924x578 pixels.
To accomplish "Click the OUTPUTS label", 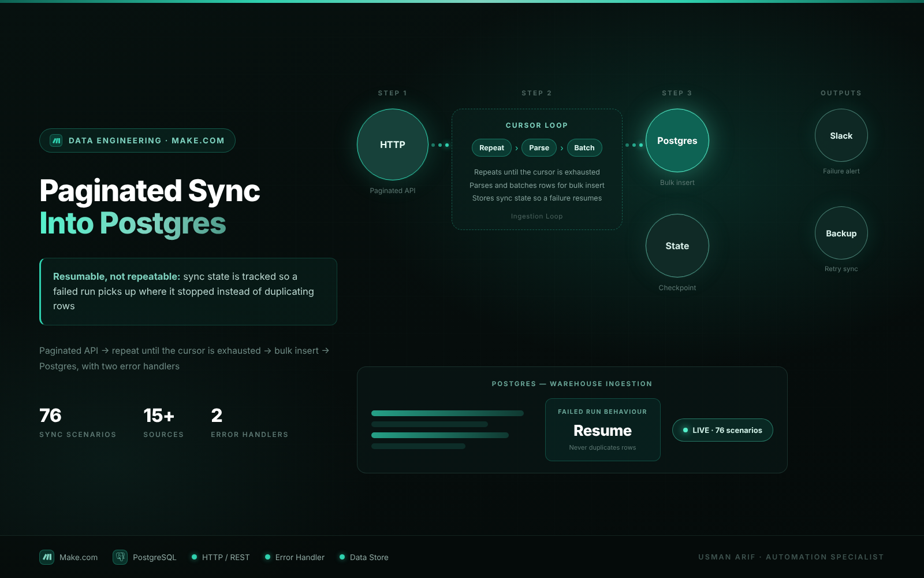I will point(841,93).
